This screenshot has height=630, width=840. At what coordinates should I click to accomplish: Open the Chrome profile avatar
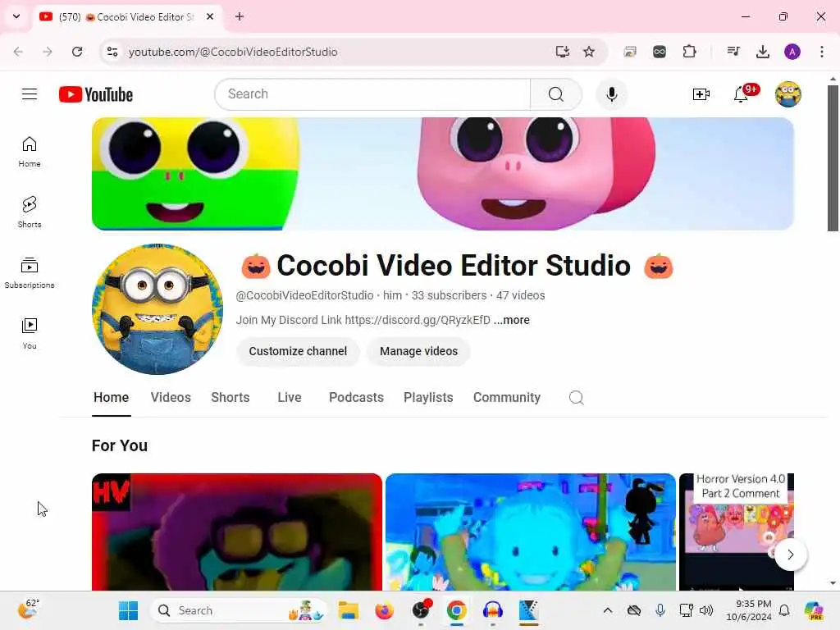(x=792, y=52)
